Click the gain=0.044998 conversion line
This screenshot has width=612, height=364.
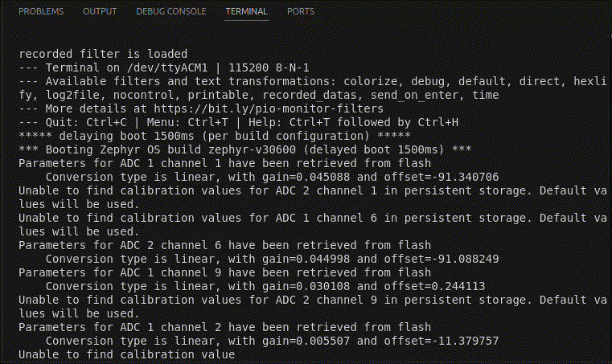(x=272, y=259)
